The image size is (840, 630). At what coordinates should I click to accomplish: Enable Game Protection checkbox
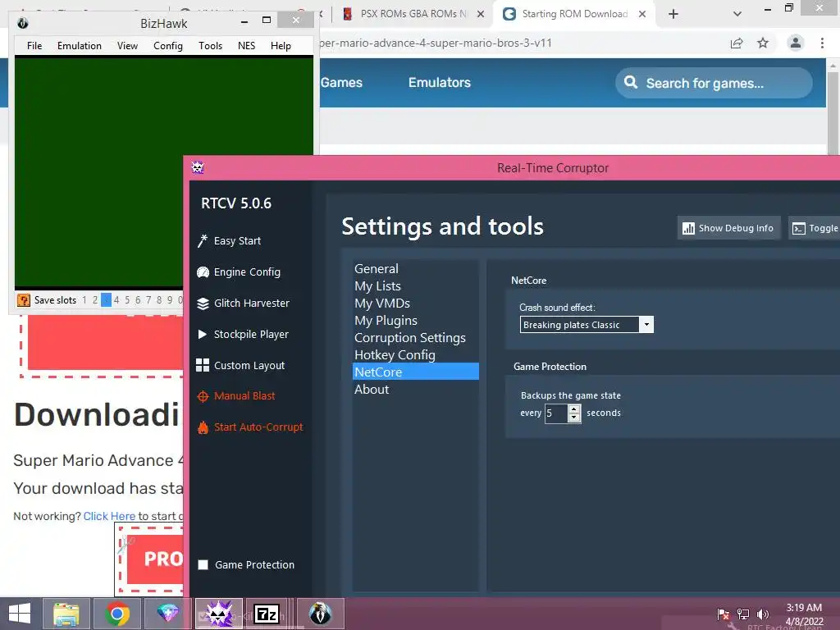pyautogui.click(x=203, y=564)
